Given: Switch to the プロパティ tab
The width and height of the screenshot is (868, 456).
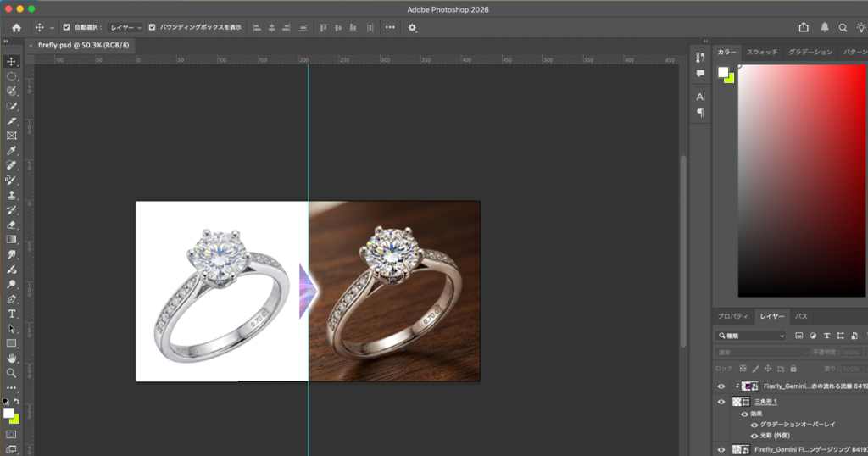Looking at the screenshot, I should [733, 316].
